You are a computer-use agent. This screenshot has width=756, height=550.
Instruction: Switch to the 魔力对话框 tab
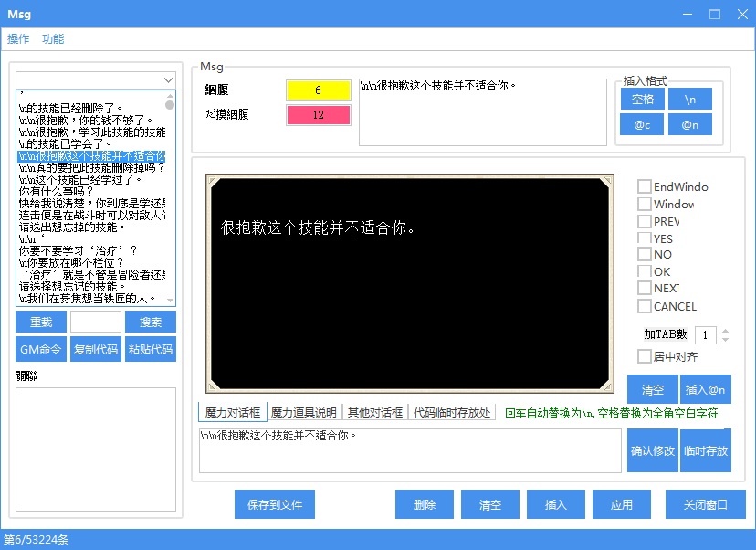[x=233, y=413]
